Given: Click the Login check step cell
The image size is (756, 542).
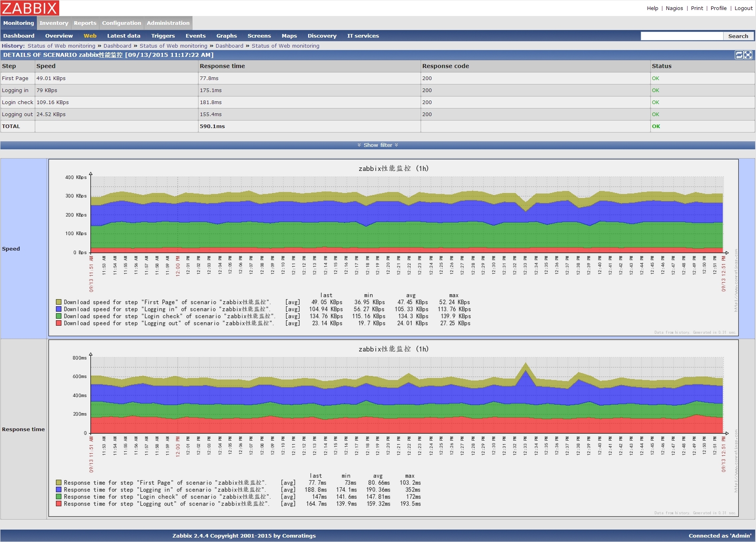Looking at the screenshot, I should 18,102.
